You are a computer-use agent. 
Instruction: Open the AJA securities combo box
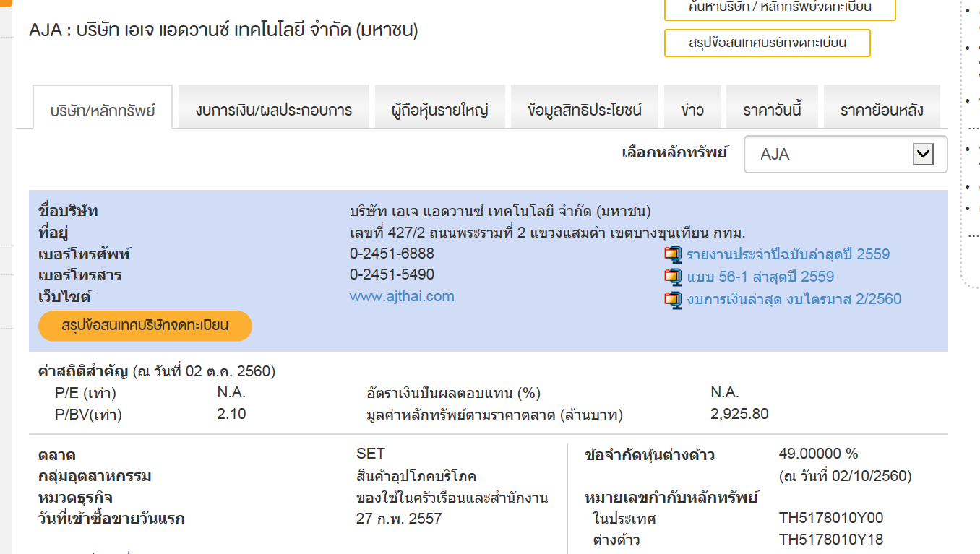[x=846, y=154]
